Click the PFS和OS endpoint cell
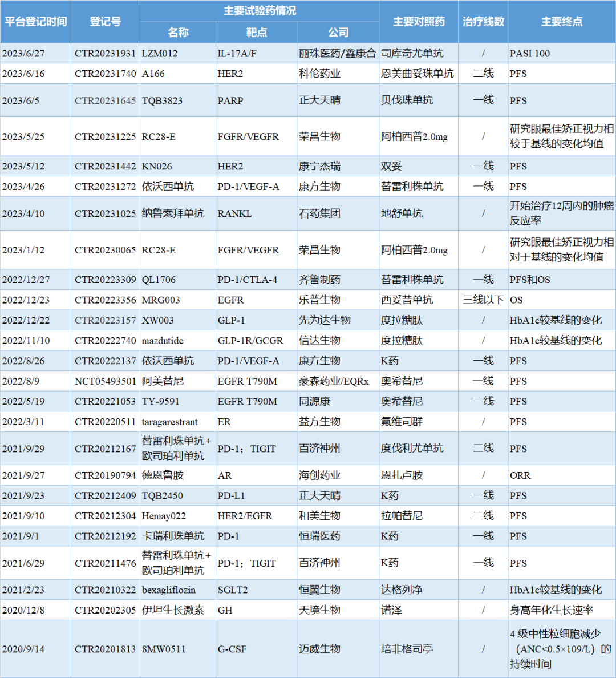Screen dimensions: 616x678 pos(530,280)
